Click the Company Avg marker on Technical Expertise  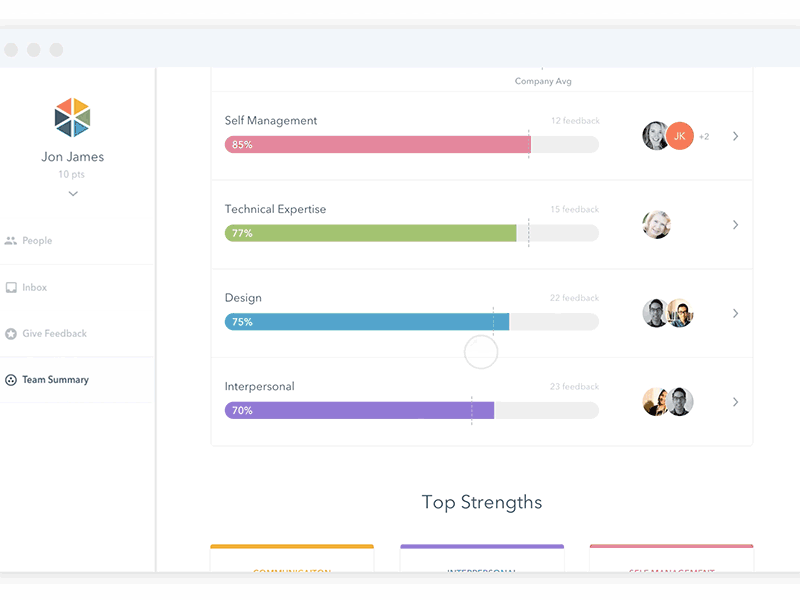[530, 233]
